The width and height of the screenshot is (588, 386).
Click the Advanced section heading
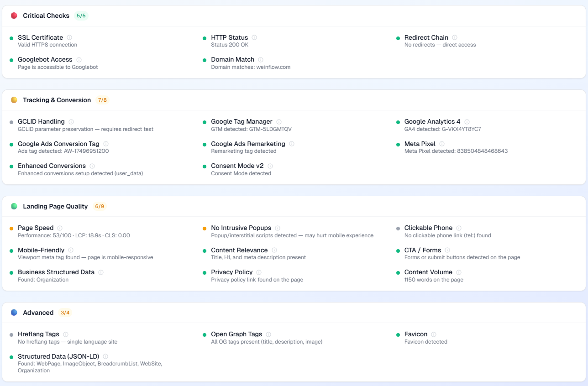pyautogui.click(x=38, y=313)
